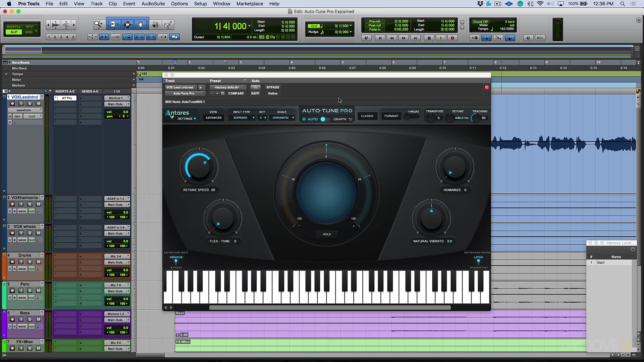Select the Pencil tool
The height and width of the screenshot is (362, 644).
(x=168, y=24)
